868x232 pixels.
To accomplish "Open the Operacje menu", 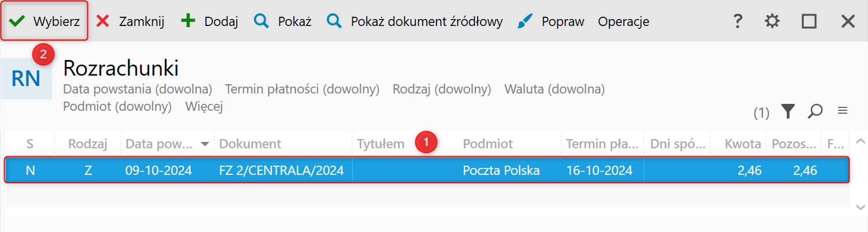I will [623, 22].
